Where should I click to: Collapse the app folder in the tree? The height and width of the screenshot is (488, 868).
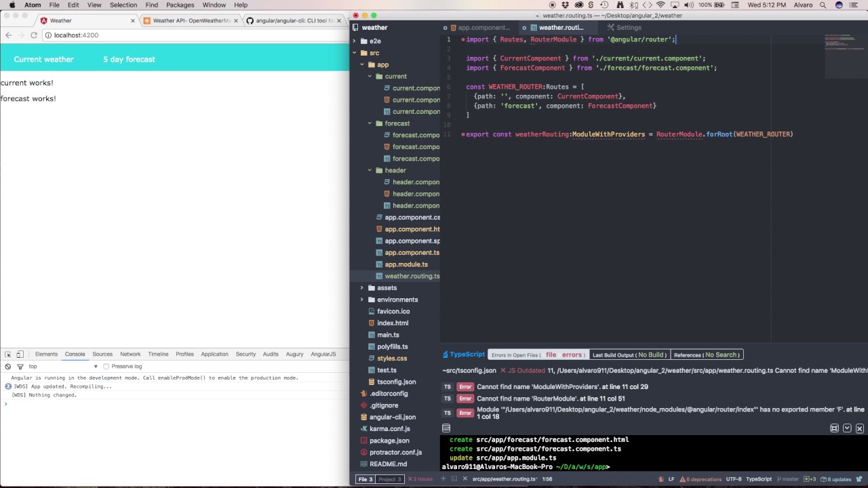click(362, 64)
